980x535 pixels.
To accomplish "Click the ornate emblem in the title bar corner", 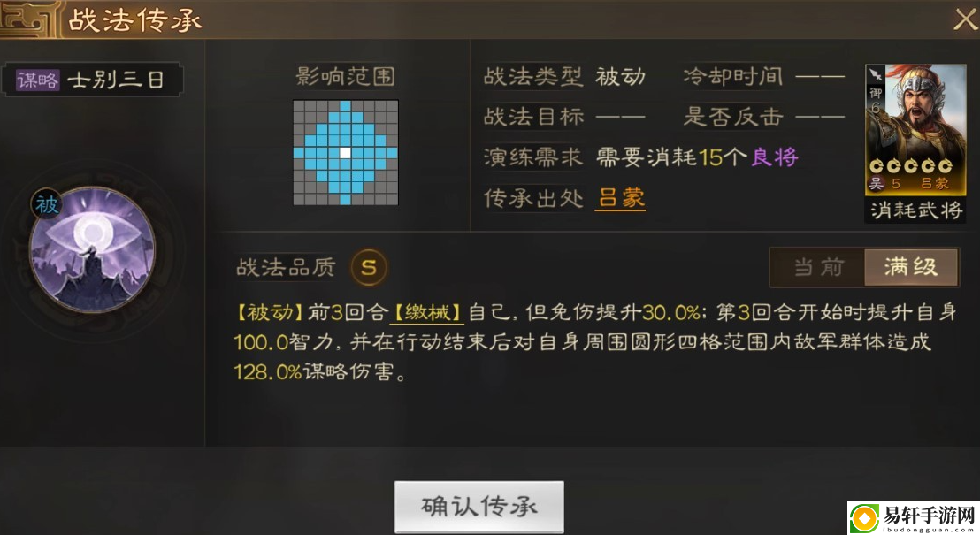I will click(29, 19).
